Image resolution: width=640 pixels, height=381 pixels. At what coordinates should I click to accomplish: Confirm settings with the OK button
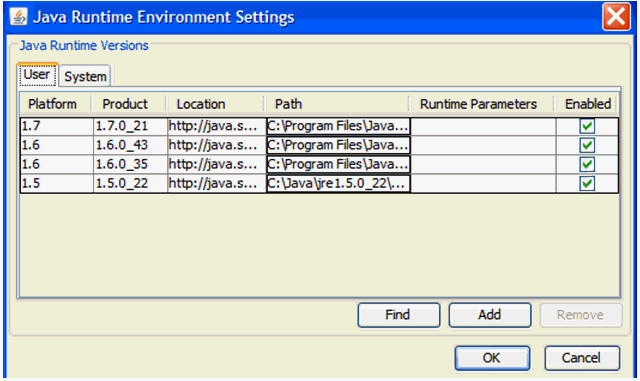[492, 358]
